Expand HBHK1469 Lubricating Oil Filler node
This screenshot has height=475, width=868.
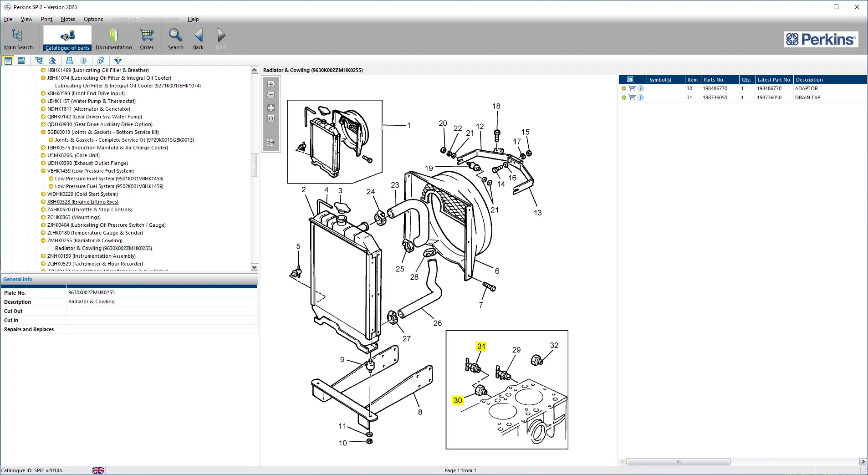click(x=43, y=70)
